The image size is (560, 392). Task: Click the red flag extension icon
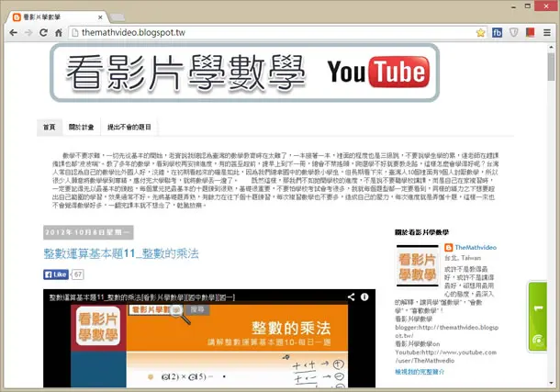pyautogui.click(x=530, y=32)
